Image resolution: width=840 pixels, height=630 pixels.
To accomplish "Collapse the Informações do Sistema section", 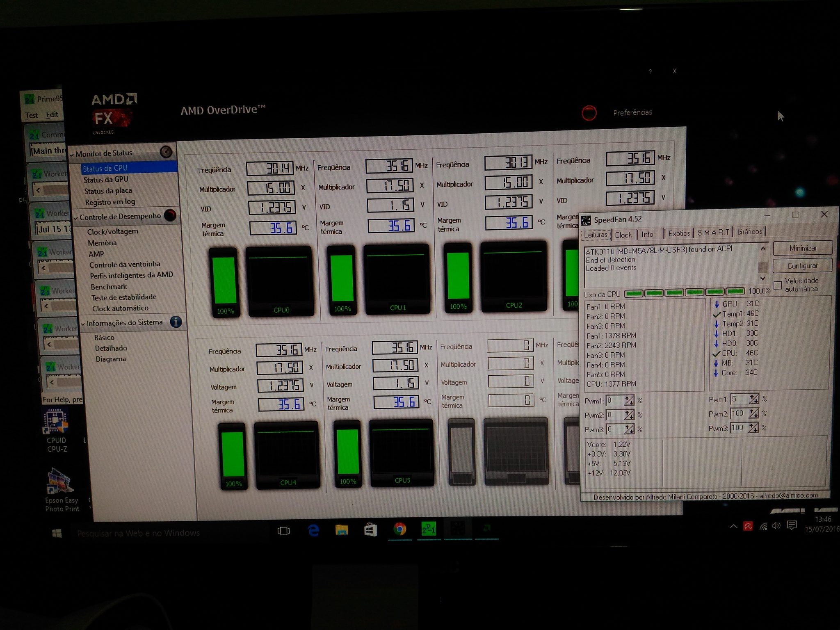I will click(83, 324).
